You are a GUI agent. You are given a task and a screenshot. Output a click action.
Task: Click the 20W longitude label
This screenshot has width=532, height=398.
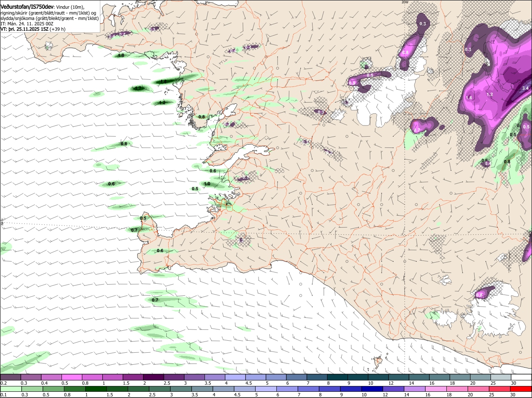point(405,2)
